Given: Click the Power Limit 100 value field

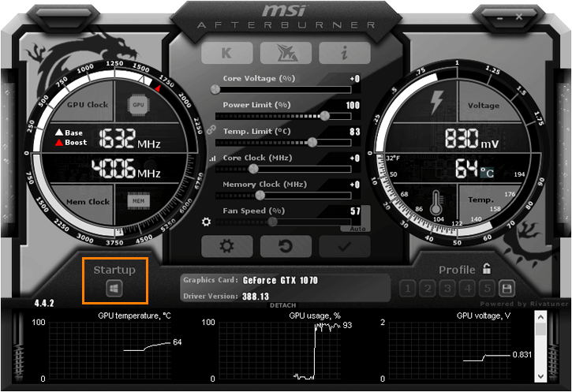Looking at the screenshot, I should (x=353, y=106).
